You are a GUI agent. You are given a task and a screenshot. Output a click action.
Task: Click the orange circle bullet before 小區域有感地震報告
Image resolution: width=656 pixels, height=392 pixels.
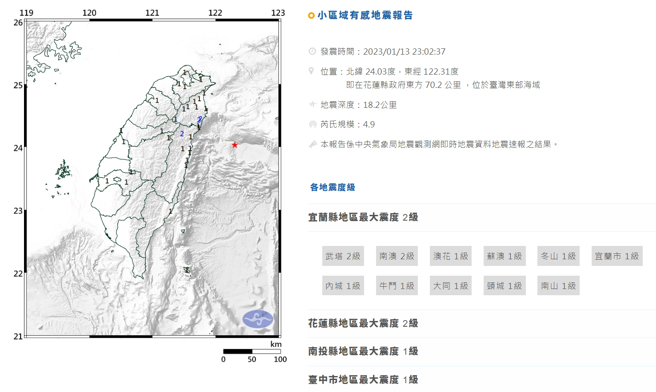(311, 16)
